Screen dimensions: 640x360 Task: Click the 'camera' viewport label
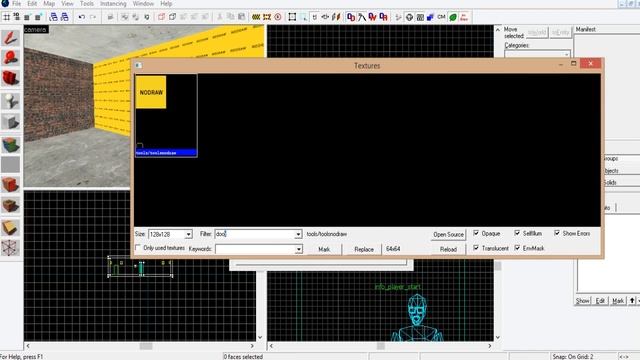(x=35, y=30)
